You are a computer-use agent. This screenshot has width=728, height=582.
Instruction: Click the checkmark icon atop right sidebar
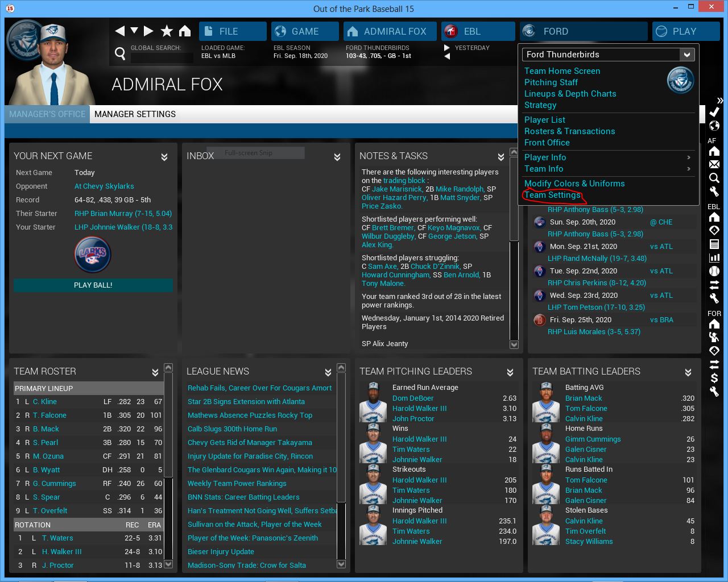pyautogui.click(x=714, y=112)
